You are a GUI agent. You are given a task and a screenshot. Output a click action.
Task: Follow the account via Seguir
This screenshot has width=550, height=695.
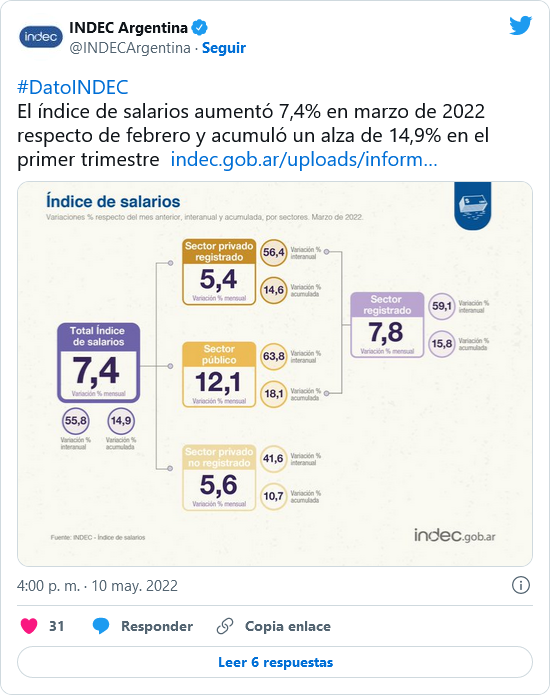(224, 48)
